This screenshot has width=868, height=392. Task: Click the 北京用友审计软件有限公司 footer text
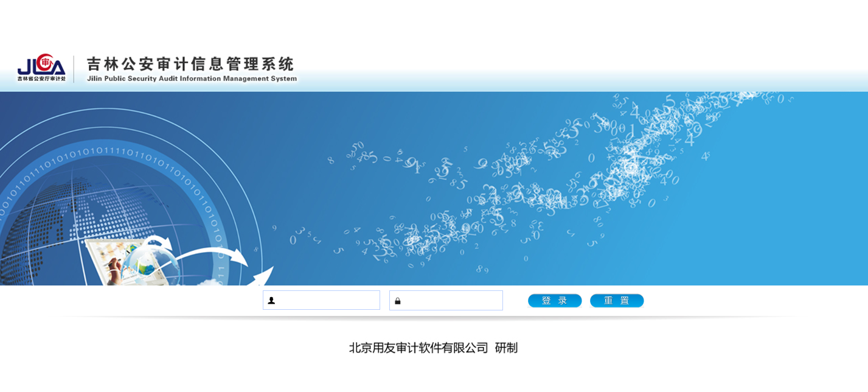coord(418,348)
